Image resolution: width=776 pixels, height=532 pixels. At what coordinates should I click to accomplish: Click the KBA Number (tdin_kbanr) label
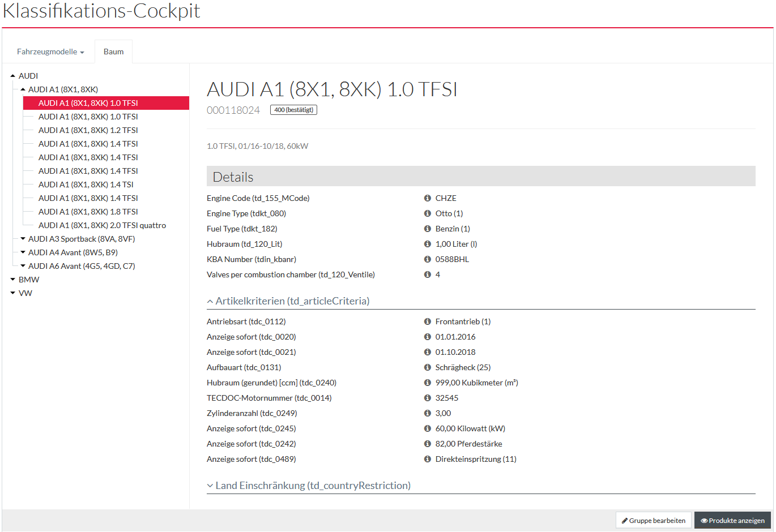(x=251, y=259)
